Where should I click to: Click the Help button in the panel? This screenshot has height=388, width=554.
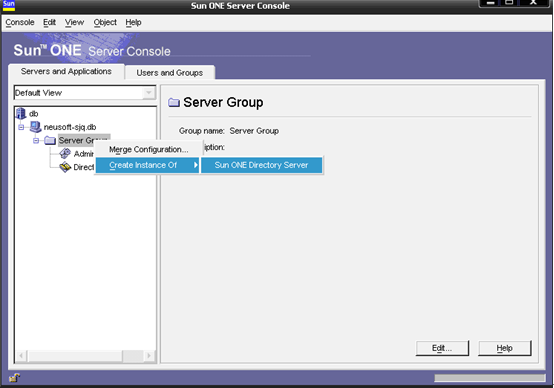tap(505, 348)
